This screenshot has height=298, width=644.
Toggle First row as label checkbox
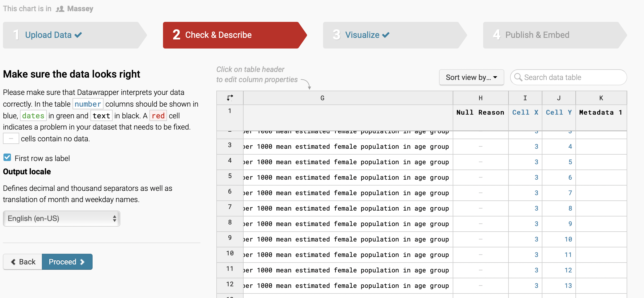pos(7,158)
